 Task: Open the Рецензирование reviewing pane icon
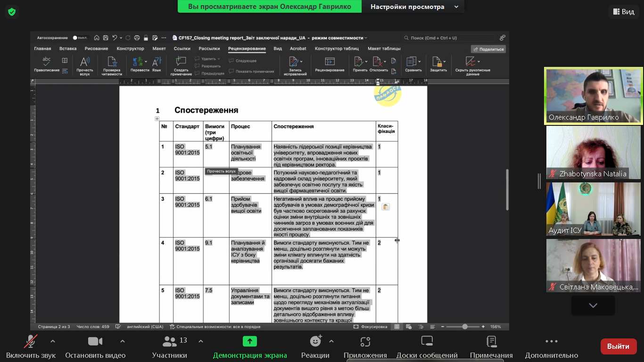pos(330,62)
